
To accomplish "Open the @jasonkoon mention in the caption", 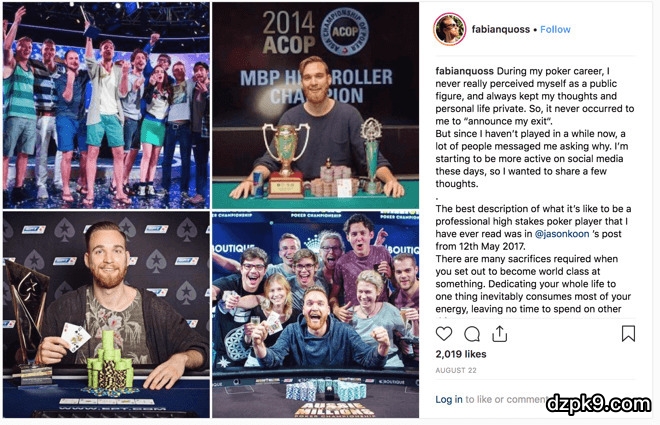I will pos(562,234).
